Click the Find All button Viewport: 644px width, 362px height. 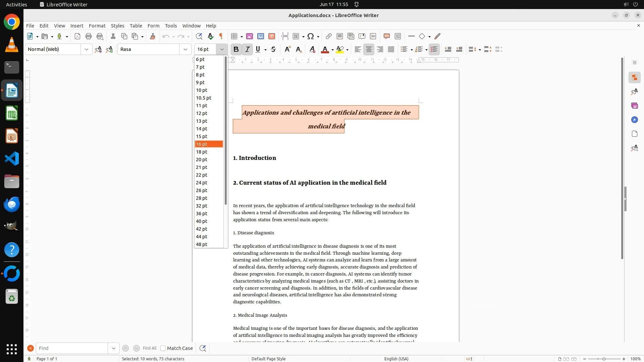tap(149, 348)
